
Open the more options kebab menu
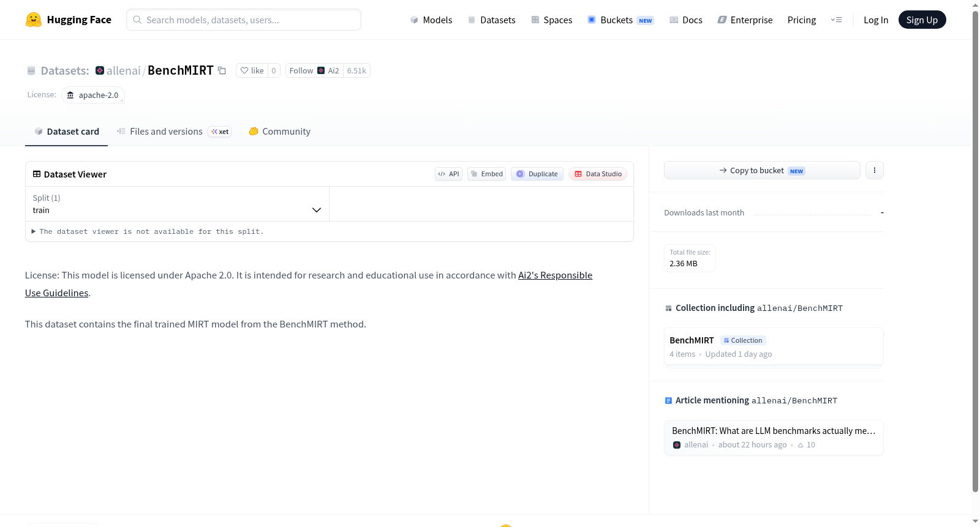875,170
